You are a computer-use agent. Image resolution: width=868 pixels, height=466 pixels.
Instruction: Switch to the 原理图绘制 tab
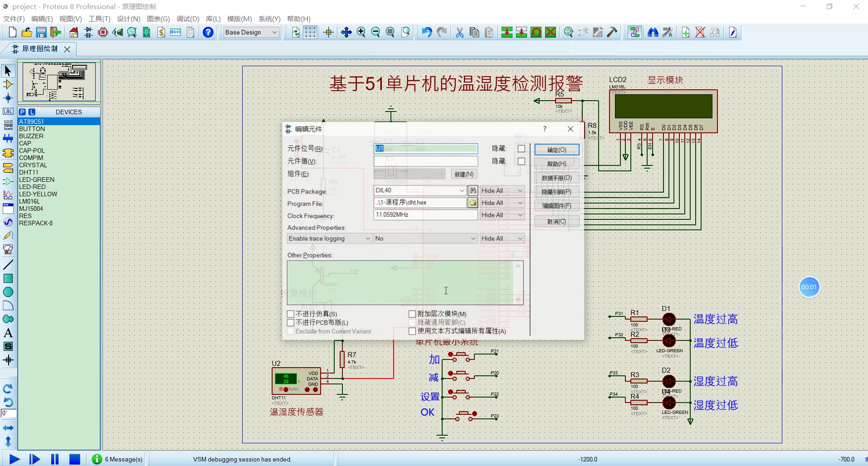point(40,49)
